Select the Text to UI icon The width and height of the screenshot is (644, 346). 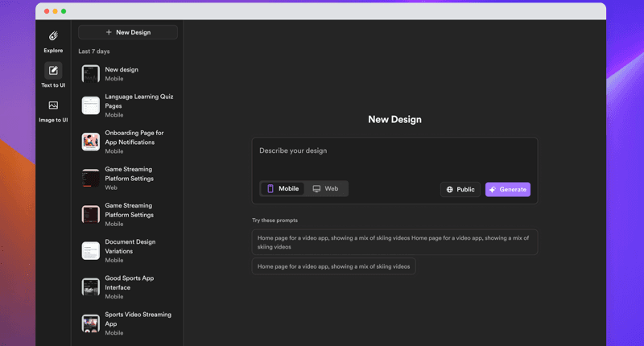click(53, 71)
